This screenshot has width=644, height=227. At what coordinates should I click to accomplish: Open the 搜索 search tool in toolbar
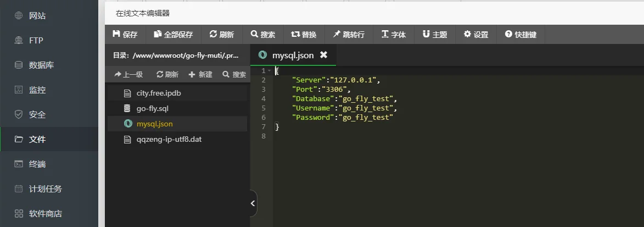pos(263,35)
